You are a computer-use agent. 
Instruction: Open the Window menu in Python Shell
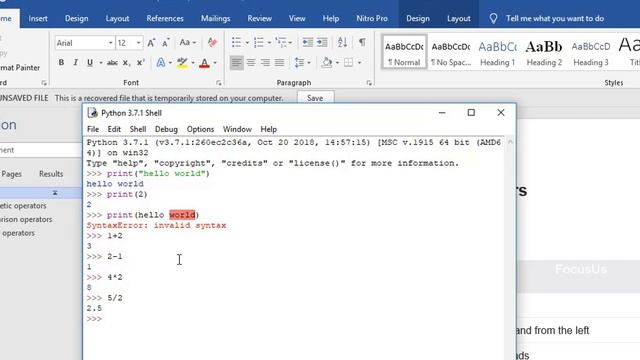[x=237, y=129]
